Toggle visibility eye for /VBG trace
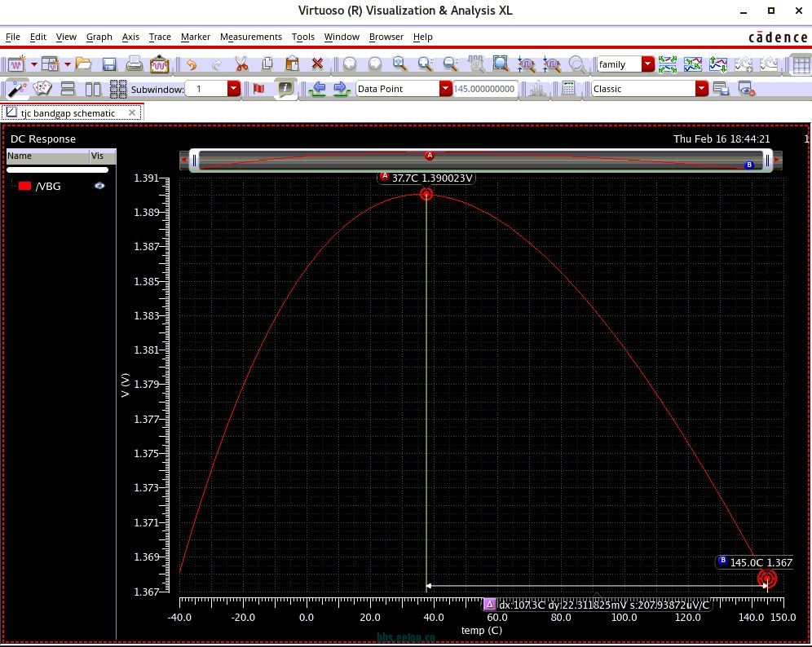This screenshot has height=647, width=812. (99, 186)
